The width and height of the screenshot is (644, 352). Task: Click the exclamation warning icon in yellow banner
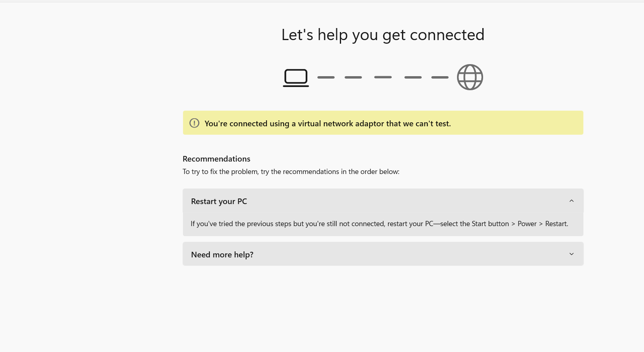tap(194, 123)
